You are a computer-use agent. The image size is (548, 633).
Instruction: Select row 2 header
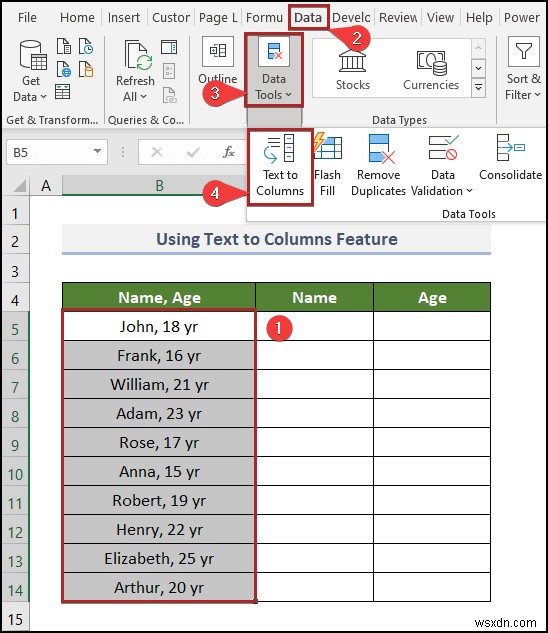[15, 241]
